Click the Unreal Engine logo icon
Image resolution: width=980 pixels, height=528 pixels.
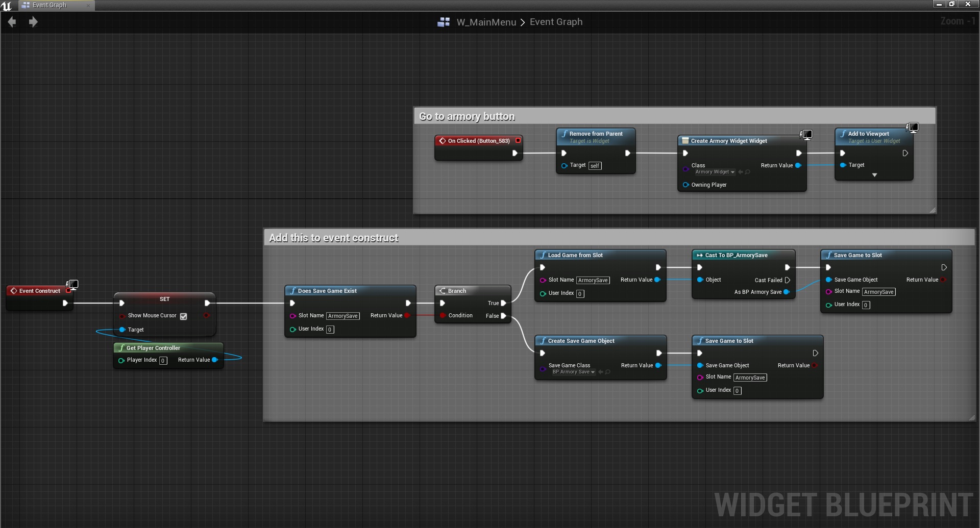click(7, 6)
